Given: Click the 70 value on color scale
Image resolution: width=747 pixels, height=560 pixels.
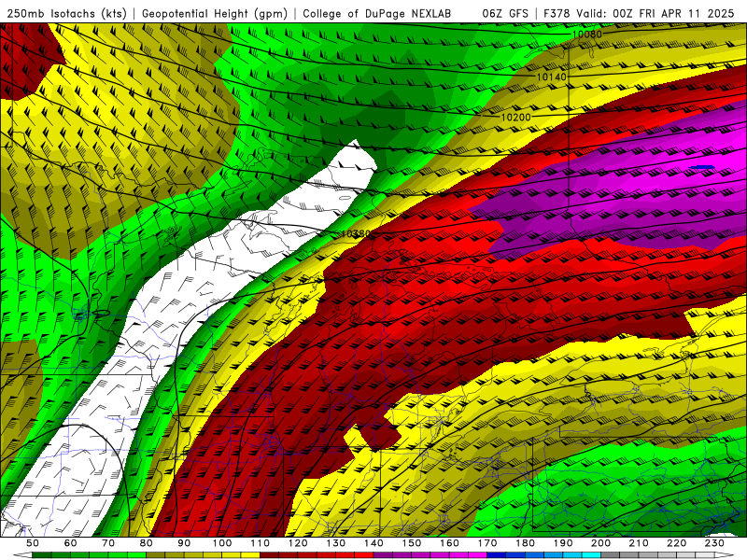Looking at the screenshot, I should click(x=108, y=543).
